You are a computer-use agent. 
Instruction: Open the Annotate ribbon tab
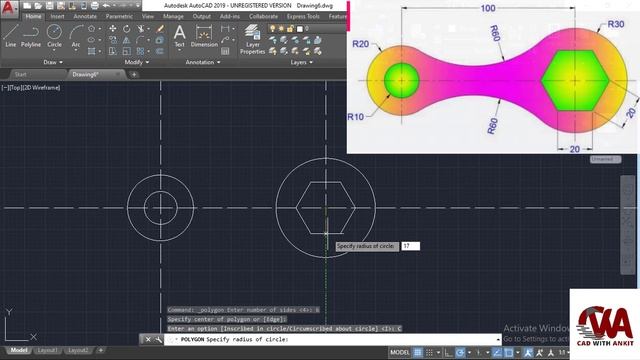tap(85, 16)
